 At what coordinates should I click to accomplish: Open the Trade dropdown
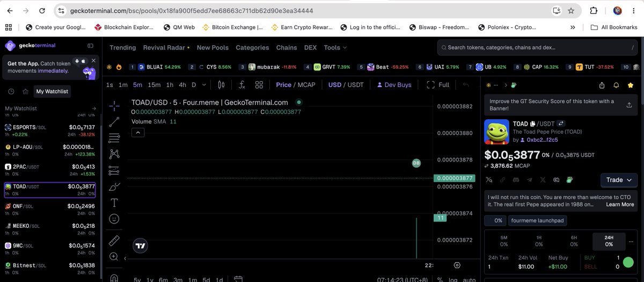619,180
